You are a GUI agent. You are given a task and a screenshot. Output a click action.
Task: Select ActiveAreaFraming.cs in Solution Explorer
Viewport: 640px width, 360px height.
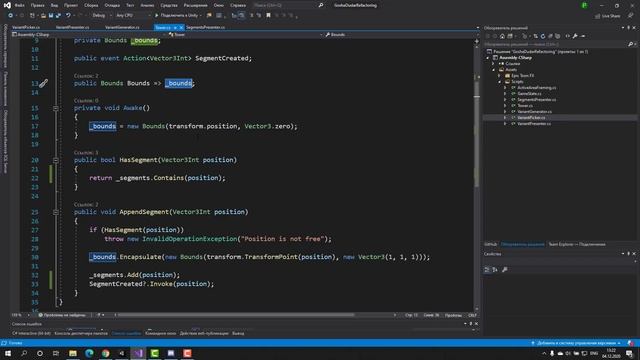point(536,87)
